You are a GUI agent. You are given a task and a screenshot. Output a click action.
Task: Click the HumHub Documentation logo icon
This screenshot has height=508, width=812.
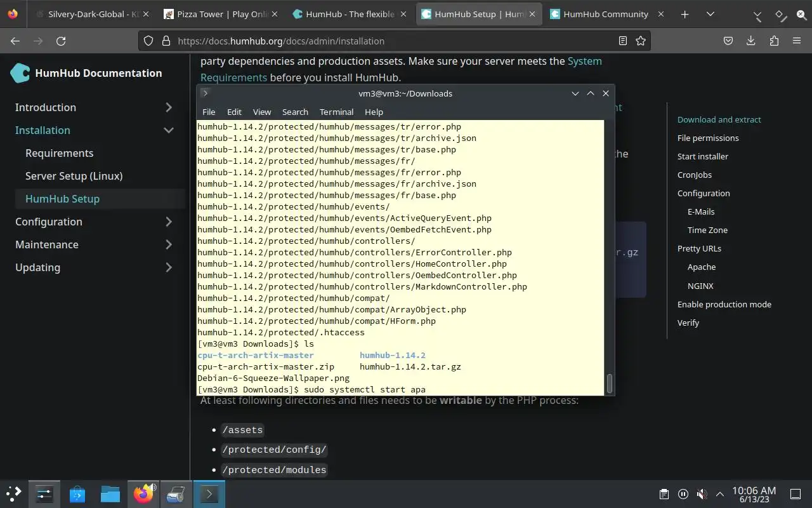point(20,73)
